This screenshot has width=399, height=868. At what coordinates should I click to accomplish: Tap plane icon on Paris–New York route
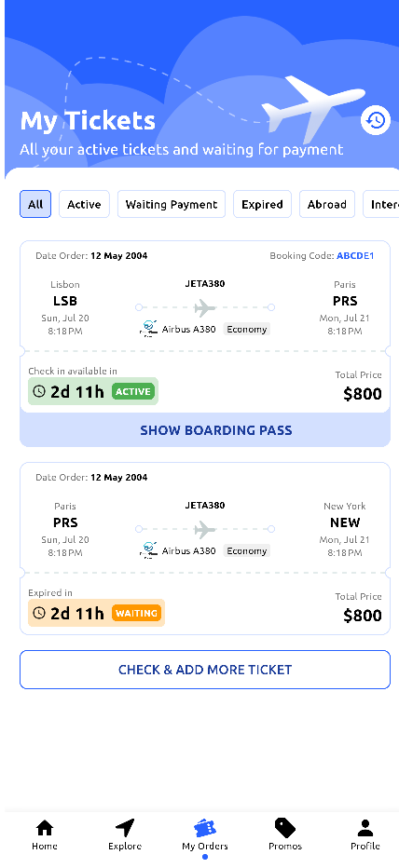204,529
